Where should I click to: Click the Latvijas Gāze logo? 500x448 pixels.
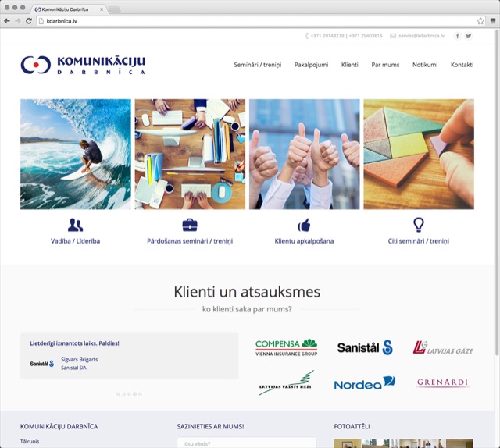(443, 347)
